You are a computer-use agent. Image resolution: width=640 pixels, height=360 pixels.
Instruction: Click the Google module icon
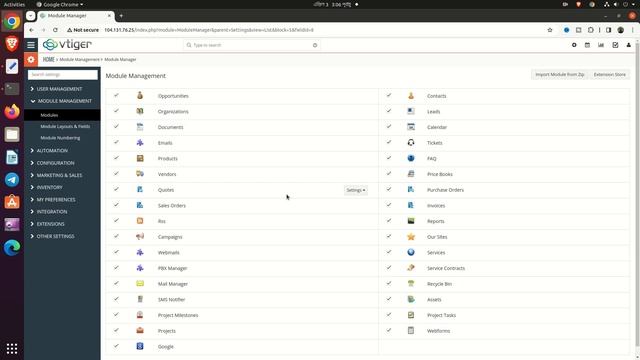140,346
